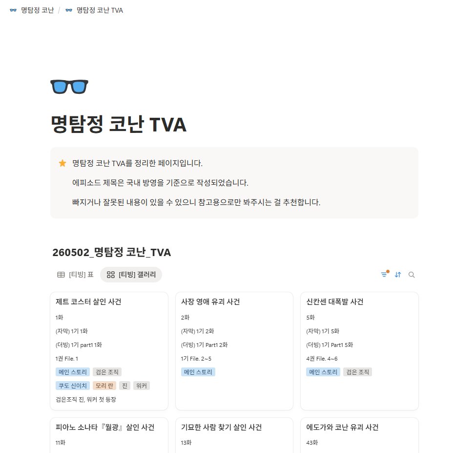The height and width of the screenshot is (453, 476).
Task: Click 검은 조직 tag in 제트 코스터 card
Action: coord(107,372)
